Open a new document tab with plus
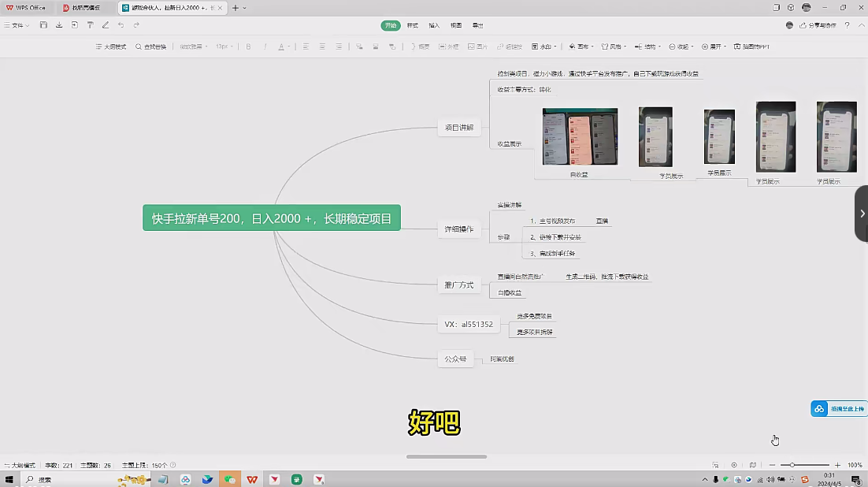Image resolution: width=868 pixels, height=487 pixels. (x=236, y=8)
